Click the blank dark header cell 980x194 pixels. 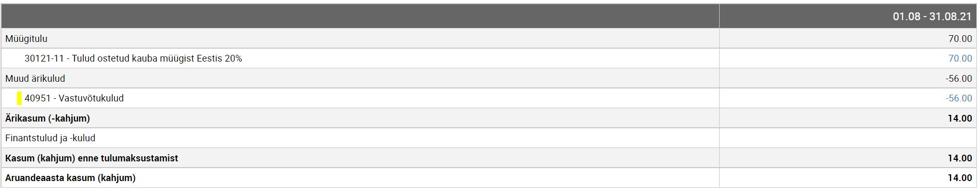(360, 16)
